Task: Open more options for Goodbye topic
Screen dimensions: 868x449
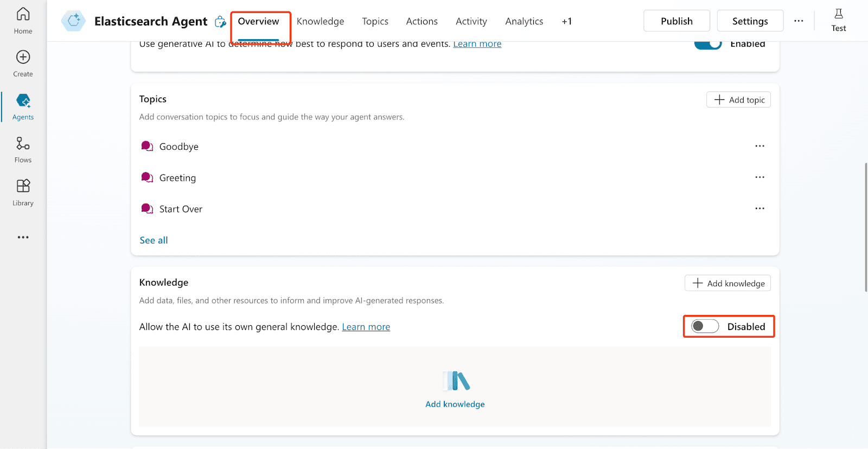Action: click(x=759, y=146)
